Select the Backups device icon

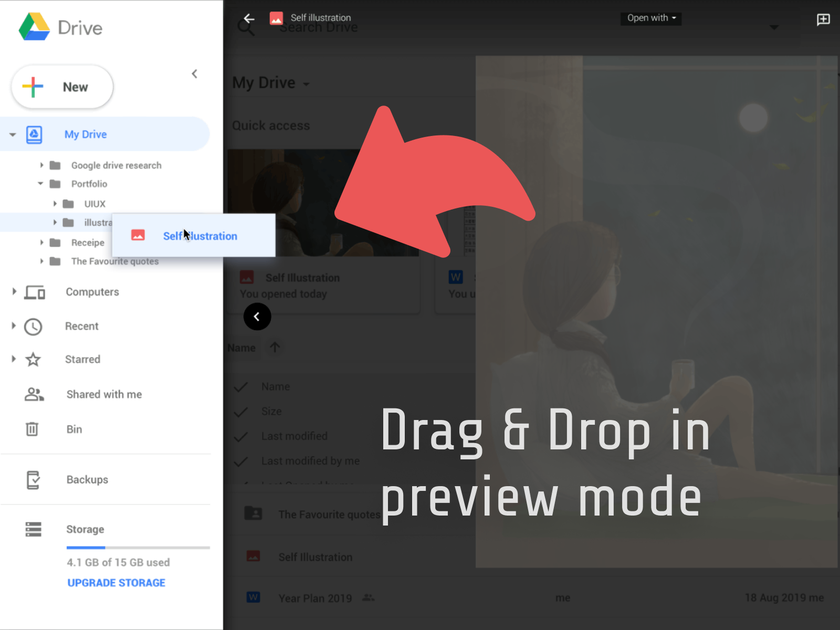coord(33,479)
